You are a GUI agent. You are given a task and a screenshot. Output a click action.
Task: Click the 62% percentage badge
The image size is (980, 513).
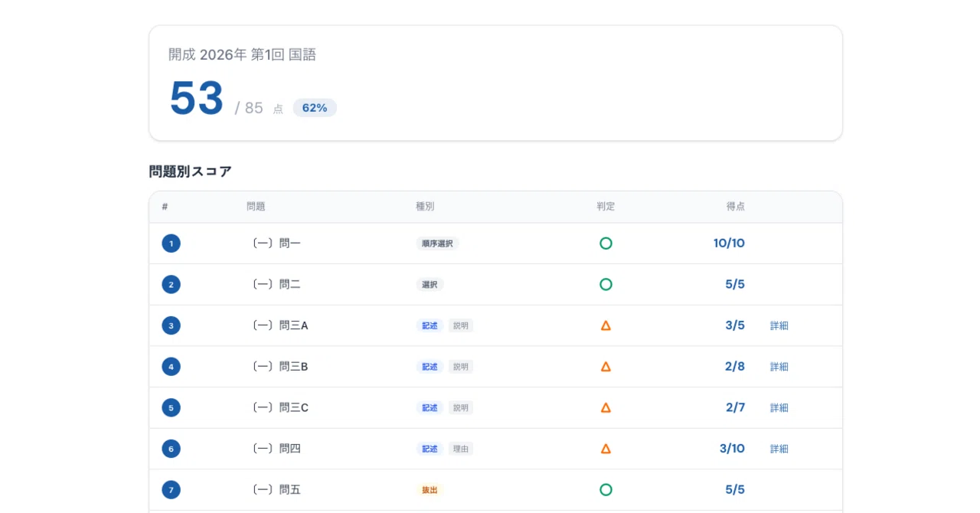coord(315,108)
